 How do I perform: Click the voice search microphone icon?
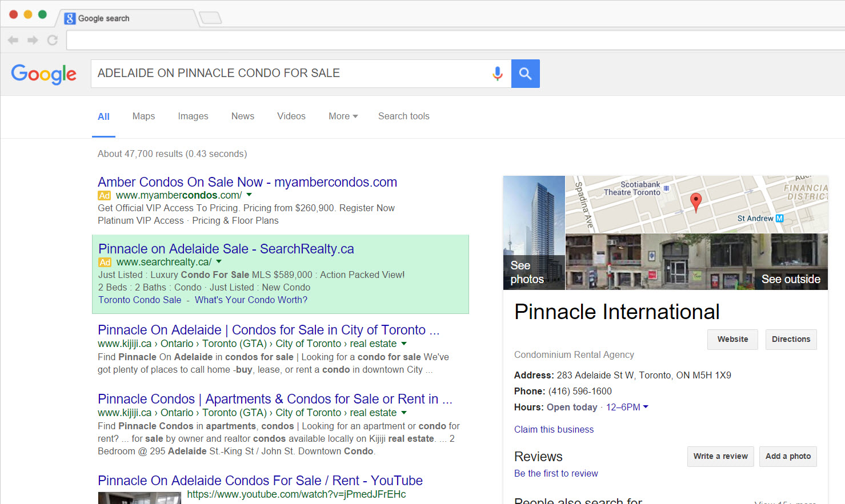coord(497,74)
